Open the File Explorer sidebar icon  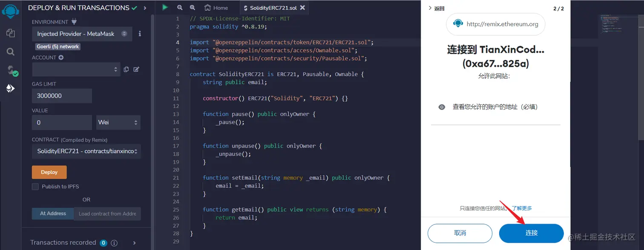[10, 33]
